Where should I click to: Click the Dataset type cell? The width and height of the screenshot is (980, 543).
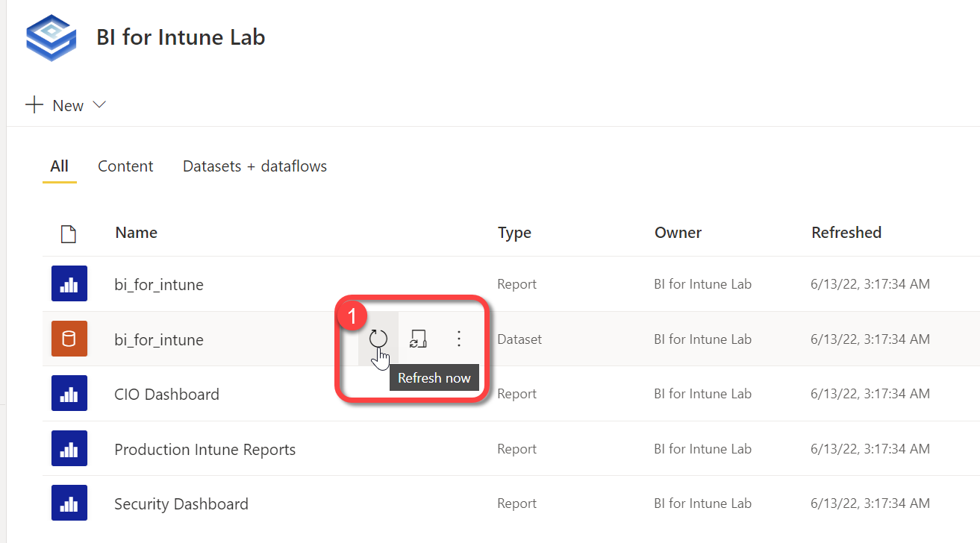(519, 339)
